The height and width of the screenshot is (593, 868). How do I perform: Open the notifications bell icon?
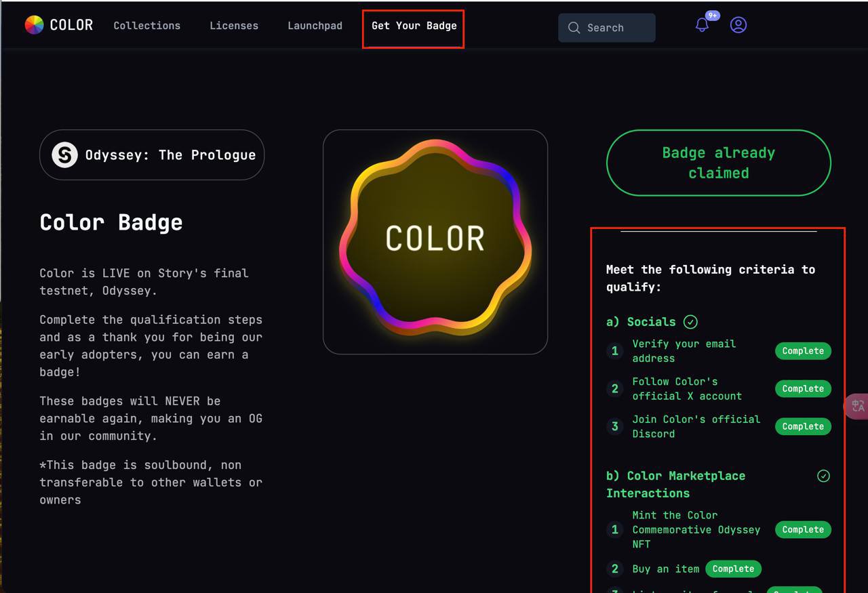tap(702, 26)
